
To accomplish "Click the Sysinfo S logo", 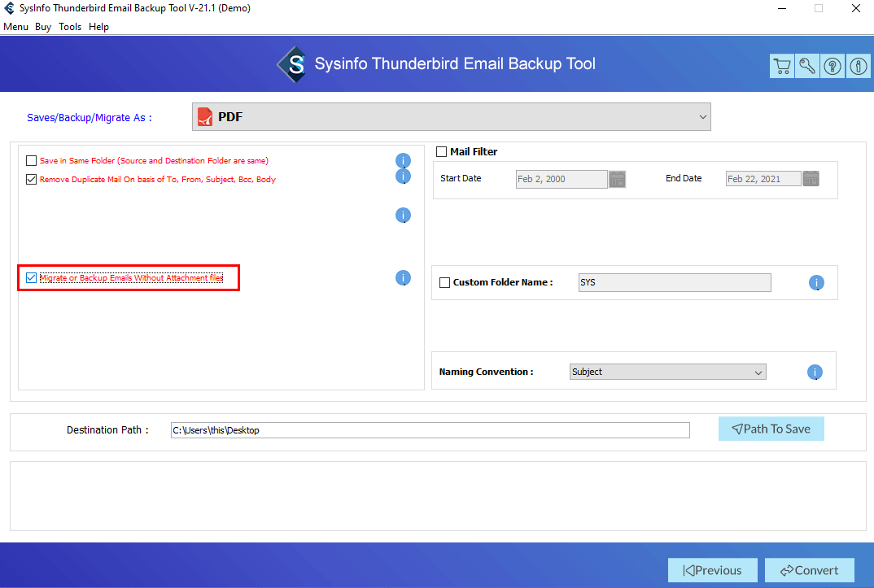I will coord(292,64).
